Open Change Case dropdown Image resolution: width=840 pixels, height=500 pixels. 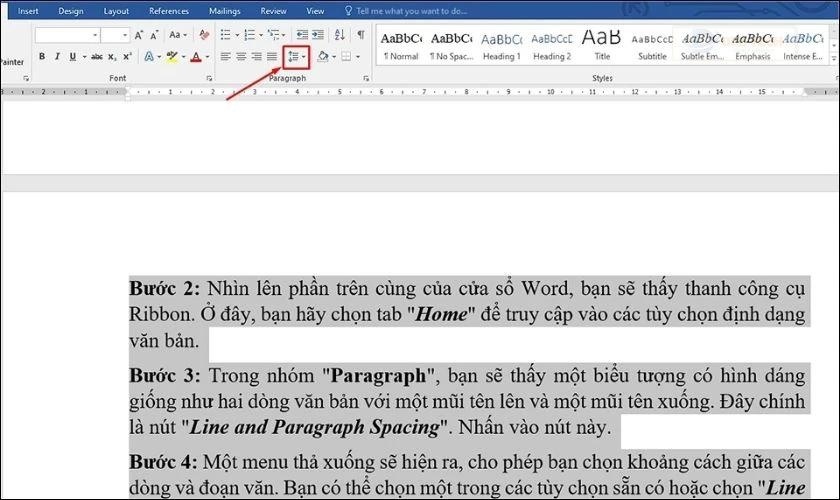point(178,35)
